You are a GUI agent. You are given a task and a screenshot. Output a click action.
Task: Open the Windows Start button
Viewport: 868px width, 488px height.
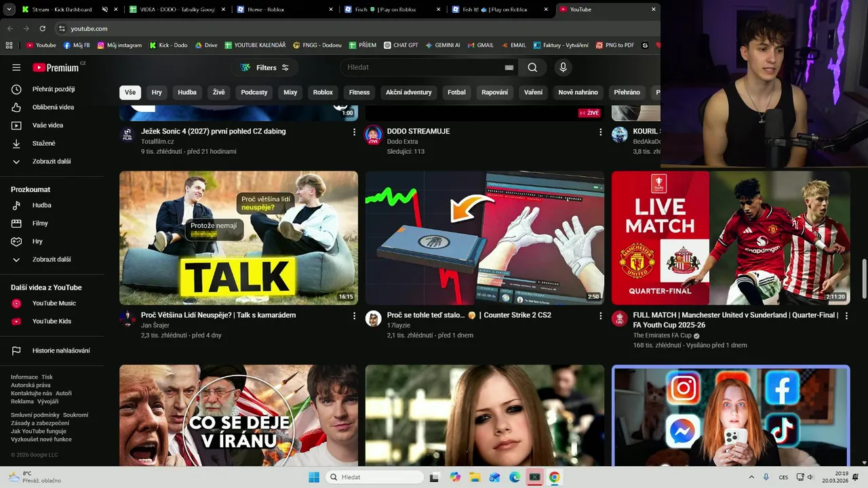pos(314,477)
